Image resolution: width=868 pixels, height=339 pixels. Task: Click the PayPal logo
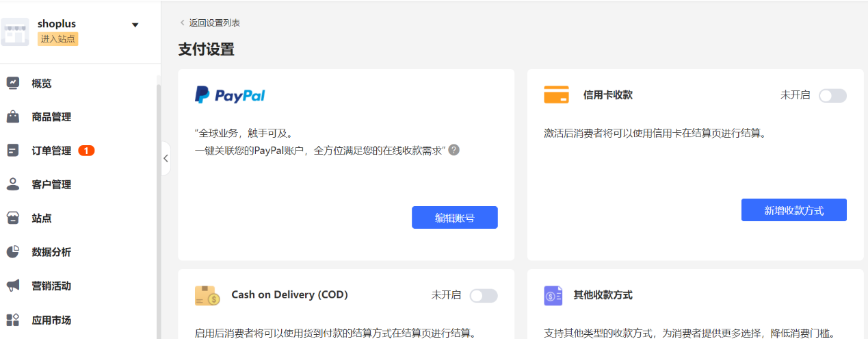pyautogui.click(x=230, y=95)
